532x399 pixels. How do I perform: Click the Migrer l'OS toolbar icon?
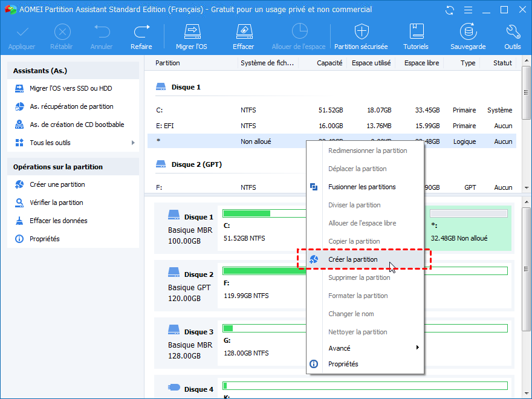192,33
